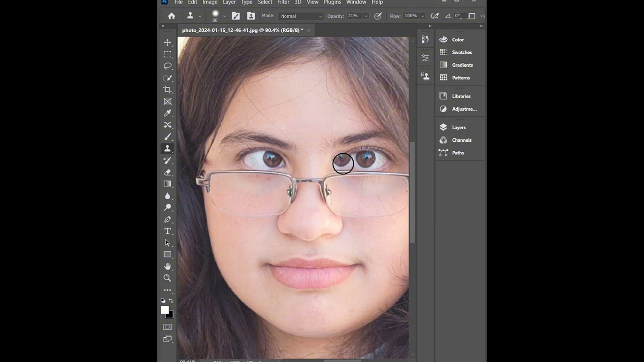The width and height of the screenshot is (644, 362).
Task: Select the Brush tool
Action: point(168,137)
